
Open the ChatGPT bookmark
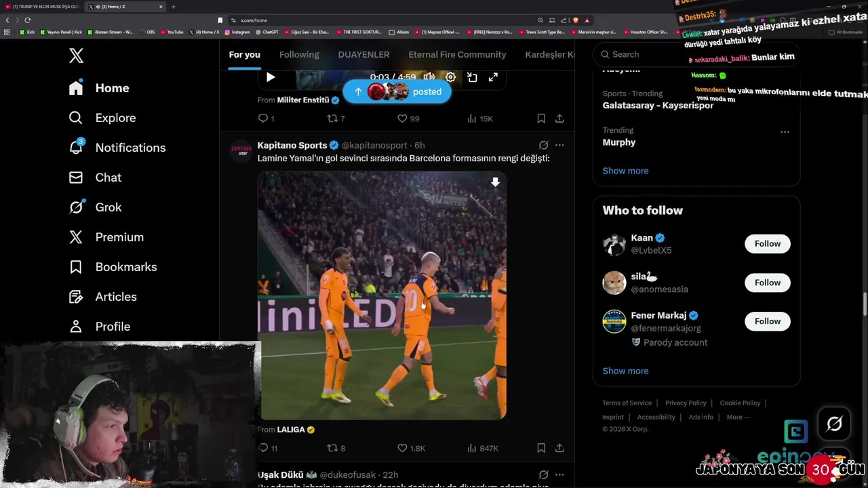(x=267, y=32)
